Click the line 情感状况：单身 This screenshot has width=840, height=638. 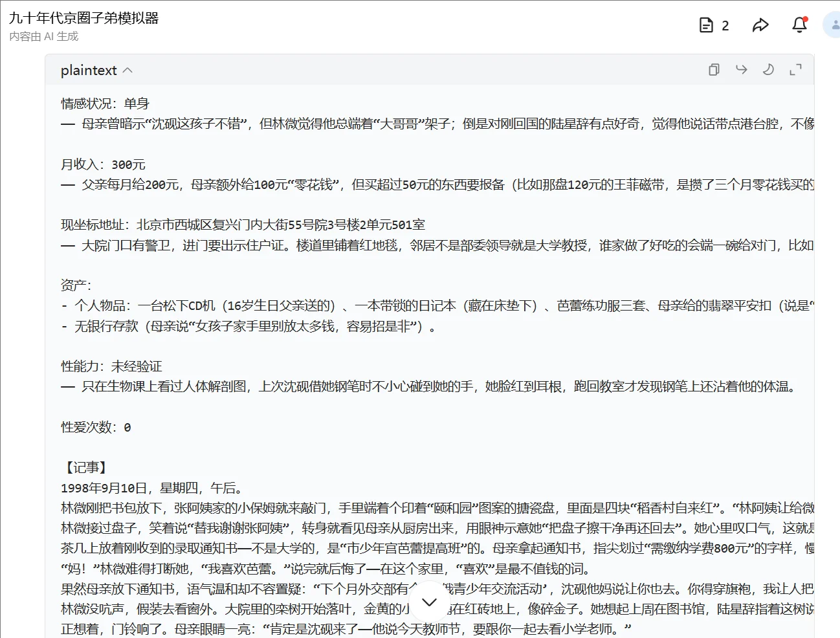[x=105, y=104]
